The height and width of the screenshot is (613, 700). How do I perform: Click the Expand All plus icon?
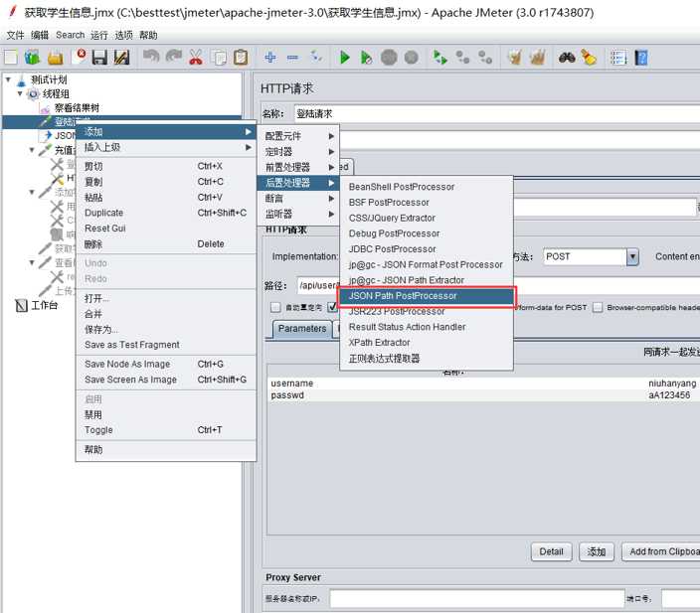pyautogui.click(x=270, y=58)
